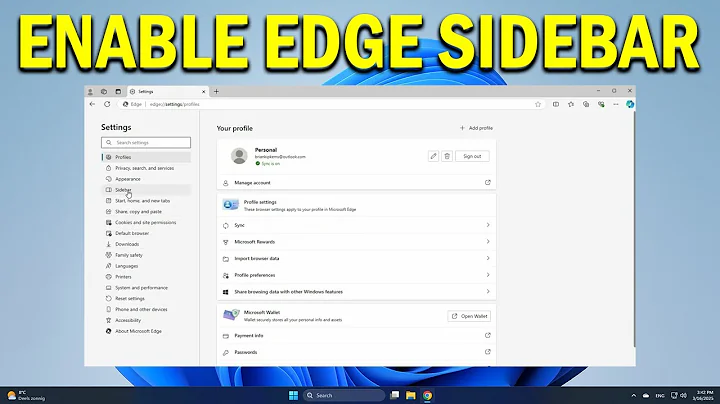
Task: Open the Passwords row
Action: pos(356,352)
